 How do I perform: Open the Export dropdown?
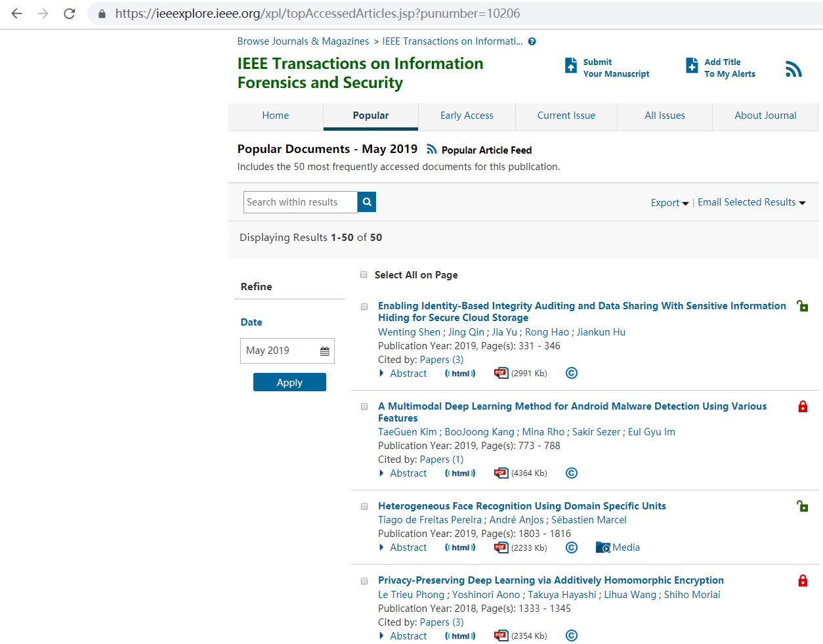coord(669,203)
